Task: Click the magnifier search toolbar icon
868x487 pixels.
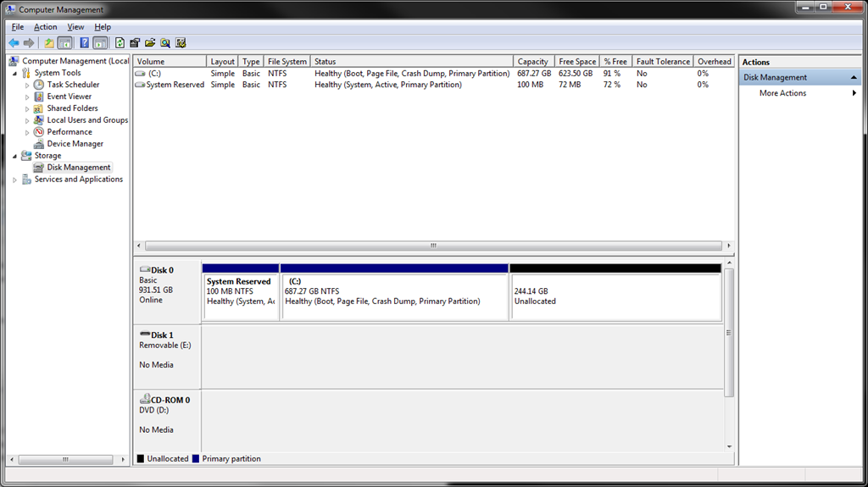Action: point(165,42)
